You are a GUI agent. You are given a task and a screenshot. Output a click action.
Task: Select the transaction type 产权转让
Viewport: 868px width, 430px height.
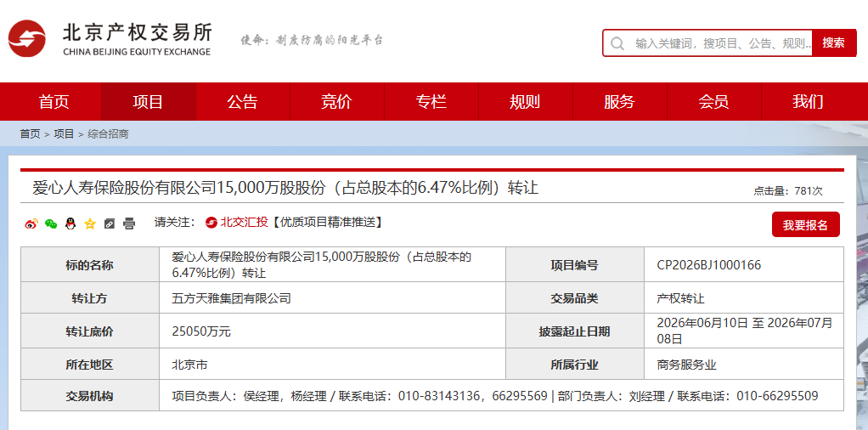(x=681, y=298)
